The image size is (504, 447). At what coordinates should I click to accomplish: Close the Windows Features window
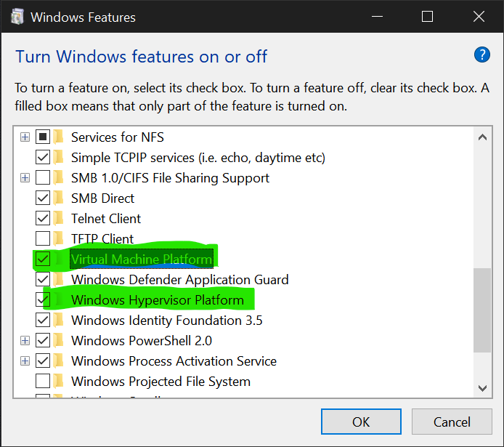[479, 17]
